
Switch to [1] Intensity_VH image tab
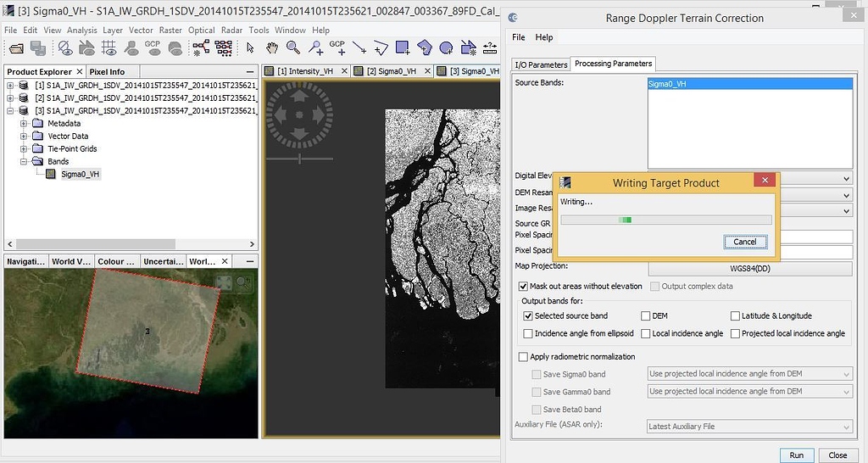click(x=305, y=71)
